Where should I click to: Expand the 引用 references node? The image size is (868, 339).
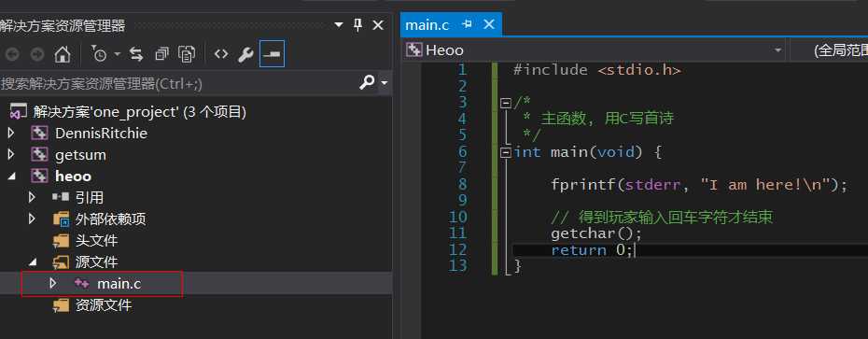click(x=32, y=197)
